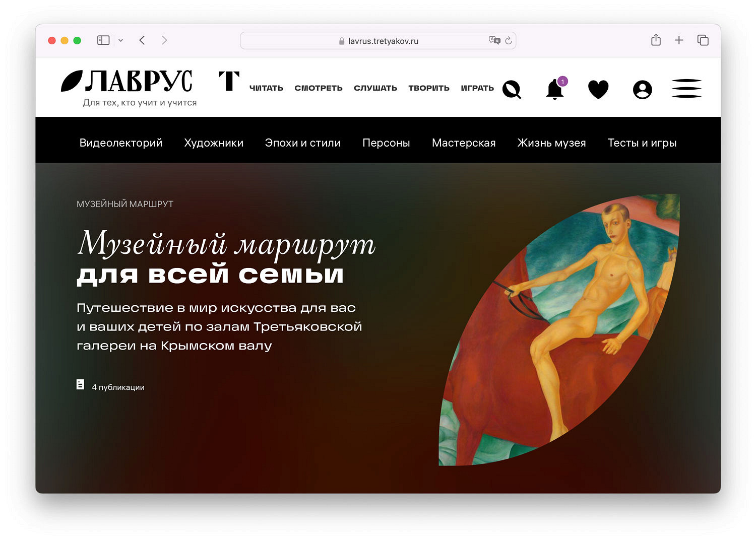Viewport: 756px width, 540px height.
Task: Toggle Safari sidebar panel
Action: [103, 40]
